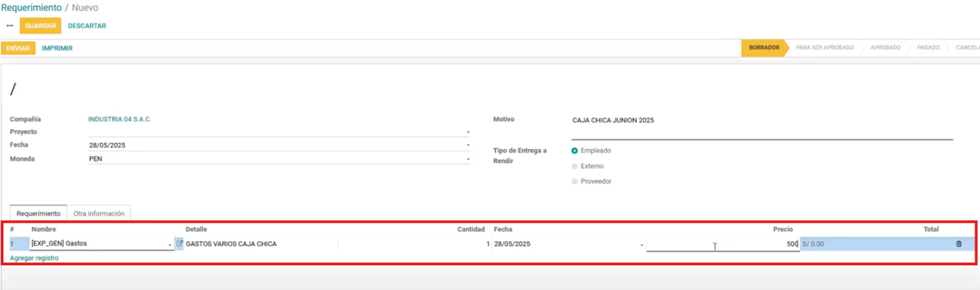
Task: Switch to the Otra información tab
Action: point(99,214)
